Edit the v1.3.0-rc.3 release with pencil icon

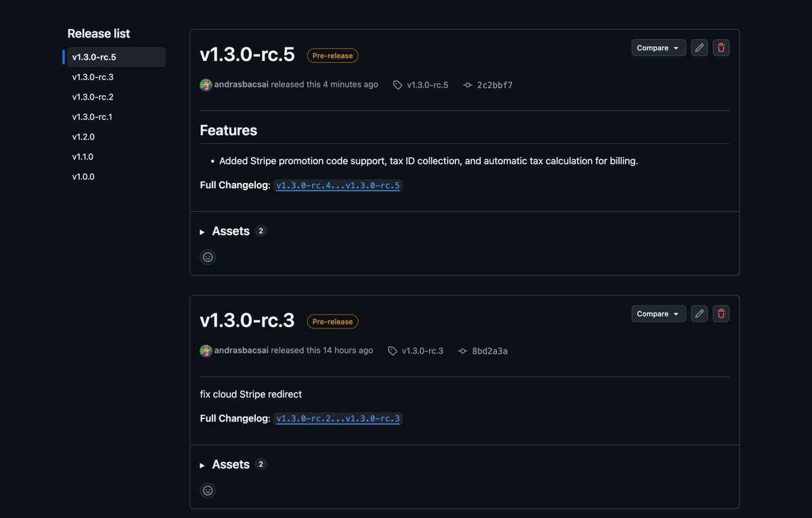(700, 314)
